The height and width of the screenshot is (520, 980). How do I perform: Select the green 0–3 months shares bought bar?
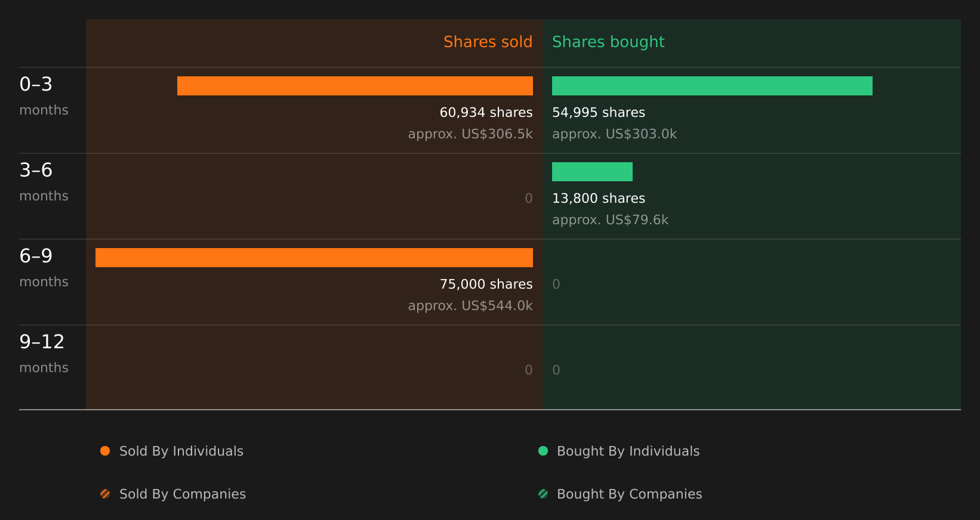point(712,86)
